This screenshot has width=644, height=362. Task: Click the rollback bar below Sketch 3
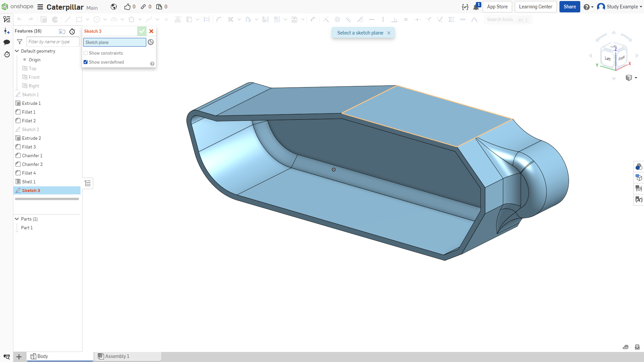(x=47, y=199)
